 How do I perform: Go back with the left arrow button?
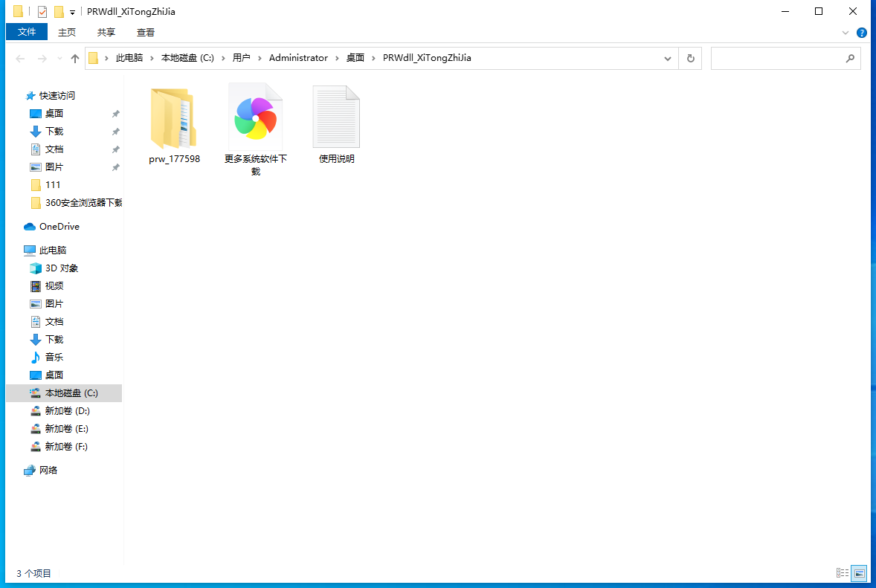point(21,59)
